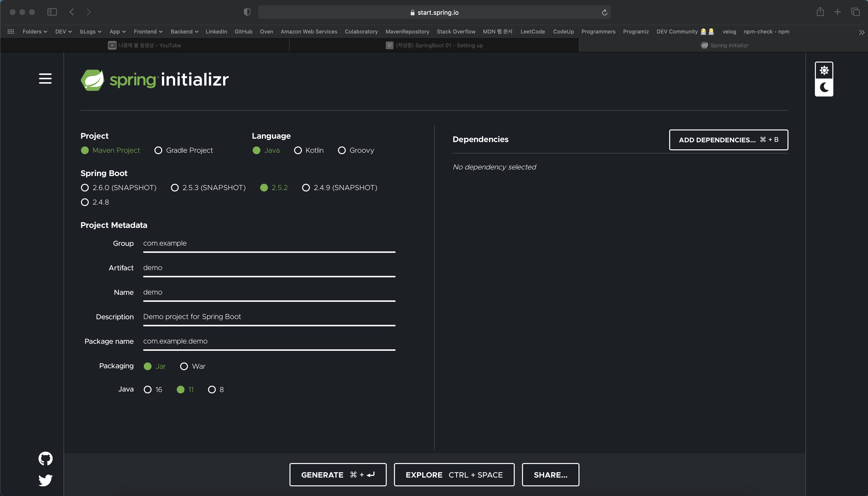Click the GENERATE button

pyautogui.click(x=338, y=474)
